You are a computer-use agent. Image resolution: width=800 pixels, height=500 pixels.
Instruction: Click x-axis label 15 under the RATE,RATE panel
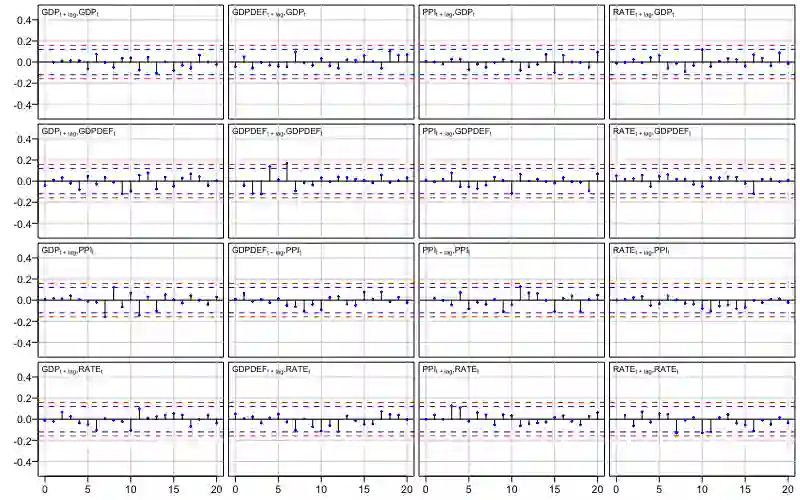pos(745,490)
